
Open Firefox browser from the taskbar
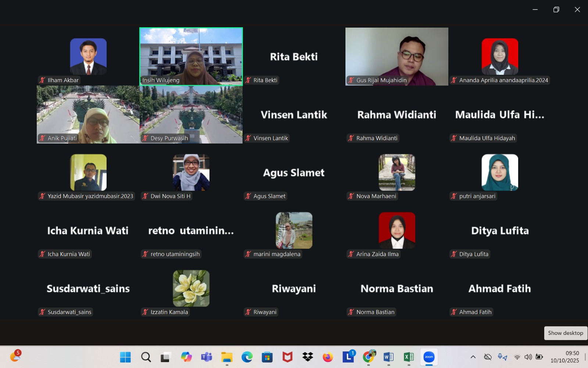pyautogui.click(x=328, y=357)
